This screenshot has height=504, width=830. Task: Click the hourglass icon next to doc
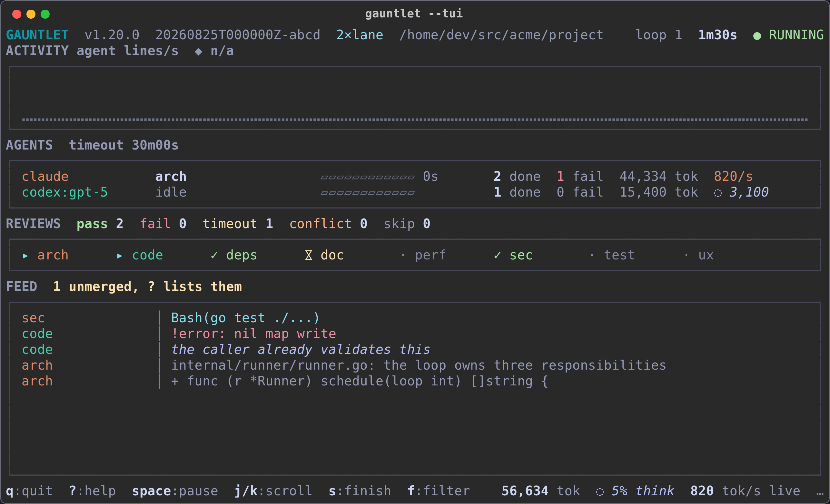pyautogui.click(x=309, y=256)
